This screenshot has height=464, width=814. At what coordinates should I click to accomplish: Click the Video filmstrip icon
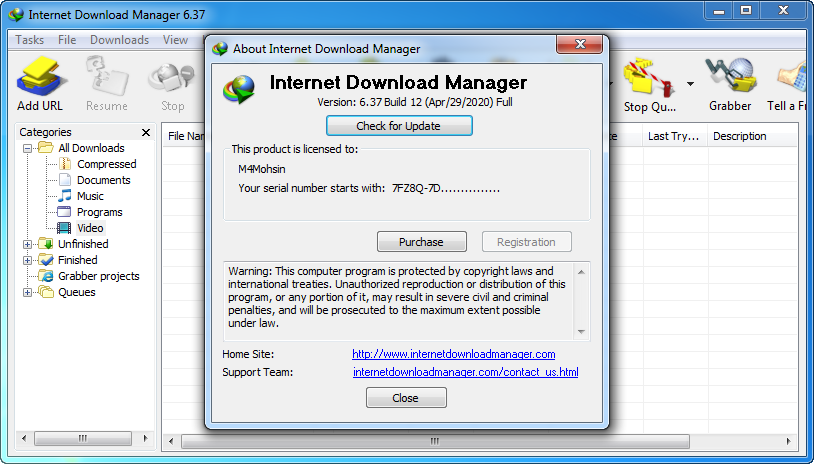point(64,228)
